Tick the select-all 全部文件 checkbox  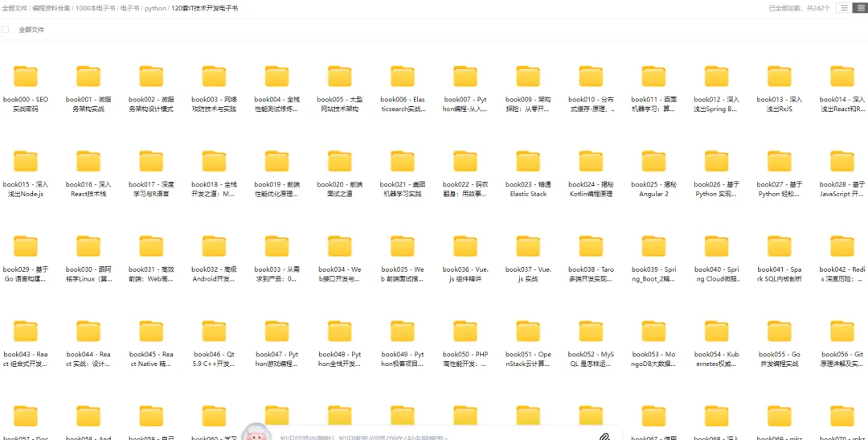(5, 30)
